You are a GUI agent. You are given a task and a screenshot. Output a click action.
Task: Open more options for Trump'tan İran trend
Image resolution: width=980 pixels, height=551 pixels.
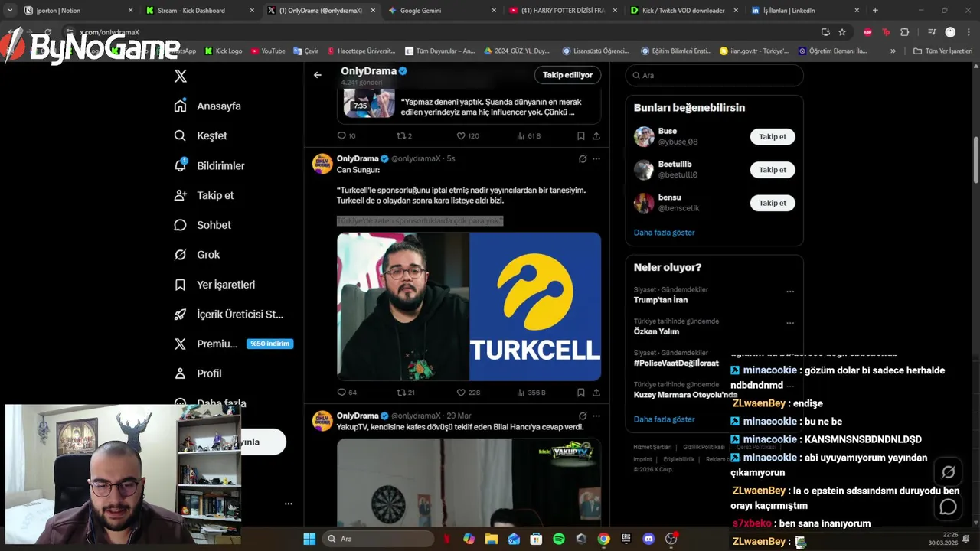pos(790,292)
